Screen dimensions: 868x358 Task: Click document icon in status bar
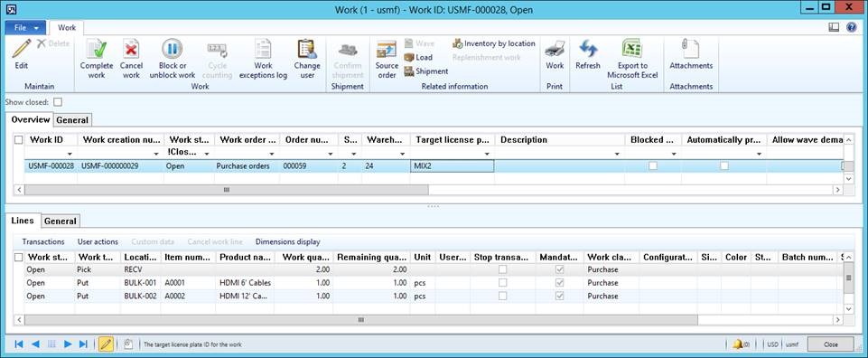pos(128,344)
